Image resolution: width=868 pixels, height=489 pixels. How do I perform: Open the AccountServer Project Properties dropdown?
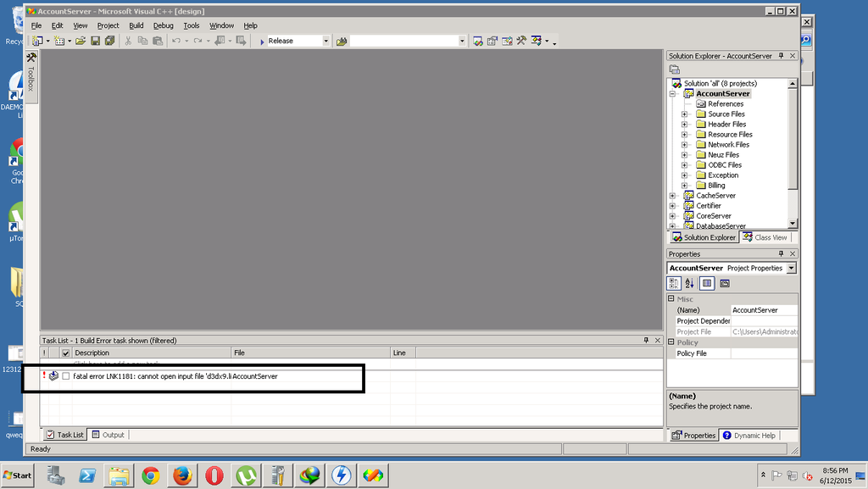coord(791,268)
